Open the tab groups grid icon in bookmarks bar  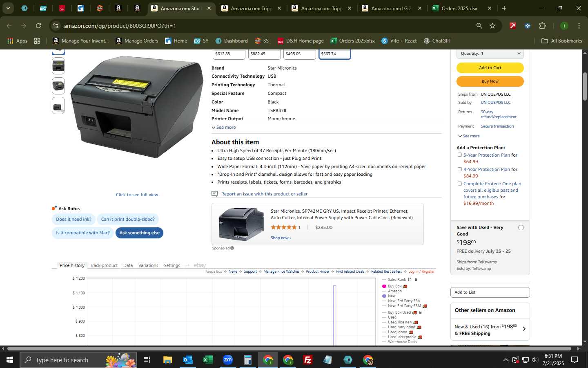[37, 41]
